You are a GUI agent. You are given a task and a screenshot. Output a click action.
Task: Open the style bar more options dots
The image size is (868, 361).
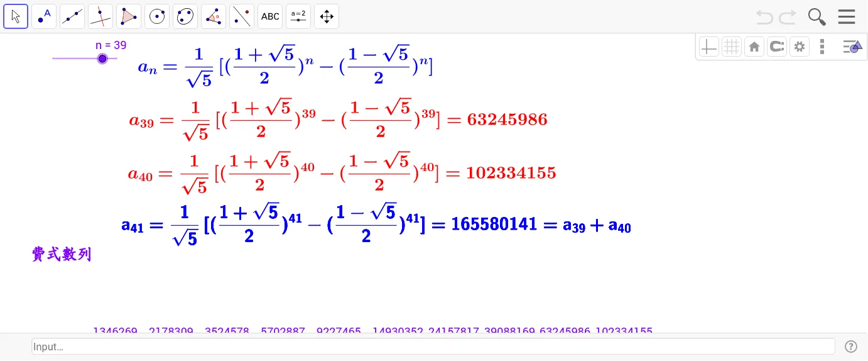click(x=822, y=47)
